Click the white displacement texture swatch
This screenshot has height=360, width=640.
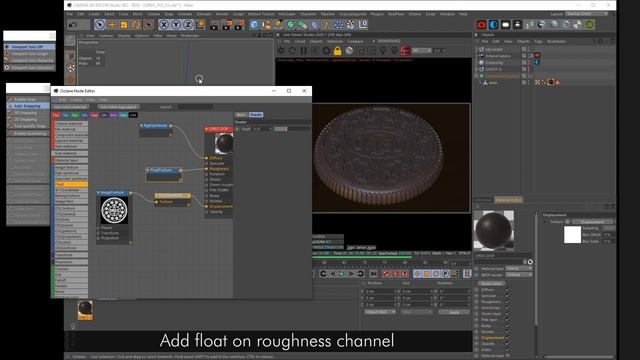click(572, 235)
